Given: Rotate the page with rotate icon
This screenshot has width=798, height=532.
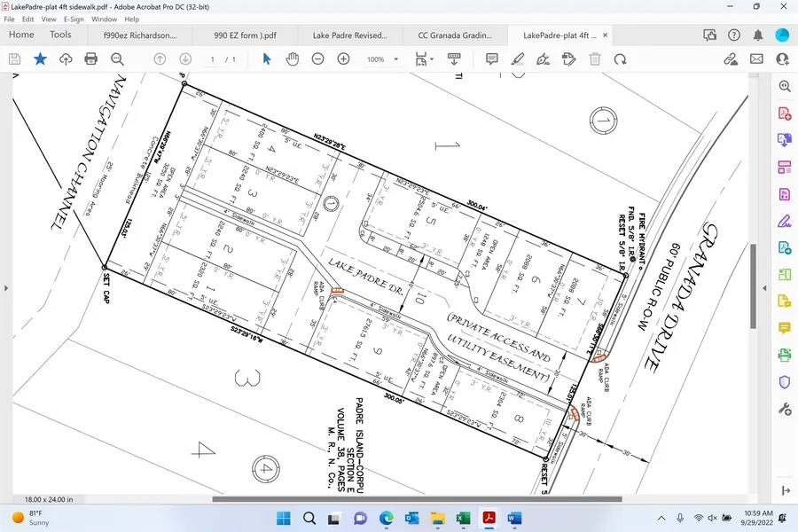Looking at the screenshot, I should pyautogui.click(x=621, y=59).
